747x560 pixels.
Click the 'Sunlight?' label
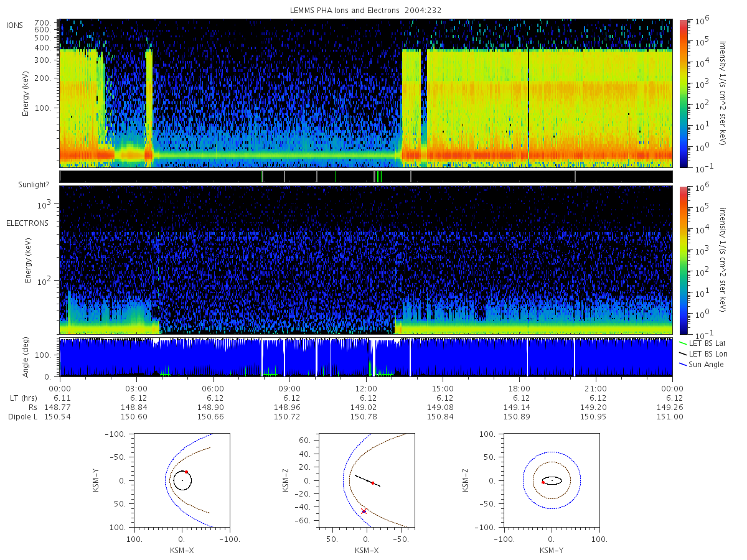34,185
